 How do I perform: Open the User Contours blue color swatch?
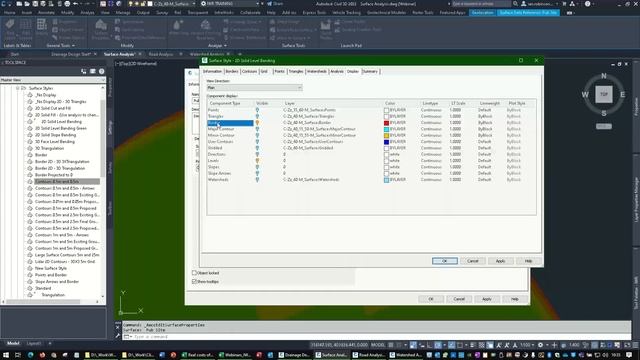point(386,142)
